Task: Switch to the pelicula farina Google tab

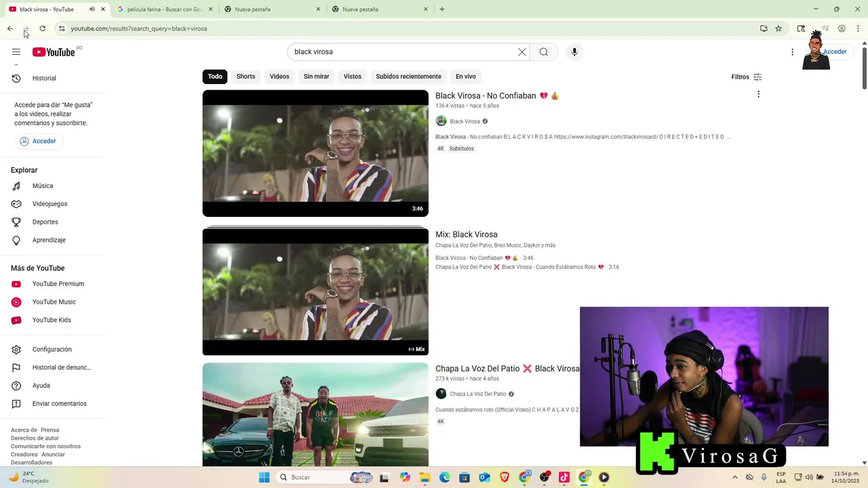Action: tap(164, 9)
